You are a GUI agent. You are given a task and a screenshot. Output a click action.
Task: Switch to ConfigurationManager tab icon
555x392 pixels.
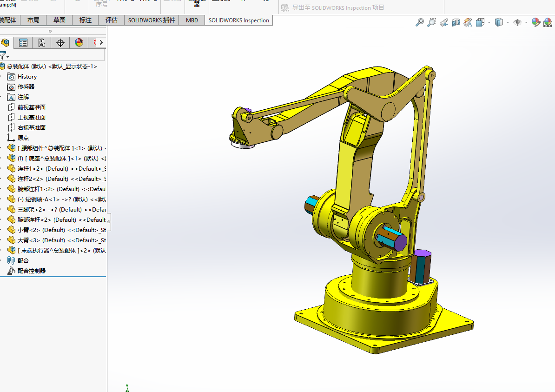tap(42, 43)
